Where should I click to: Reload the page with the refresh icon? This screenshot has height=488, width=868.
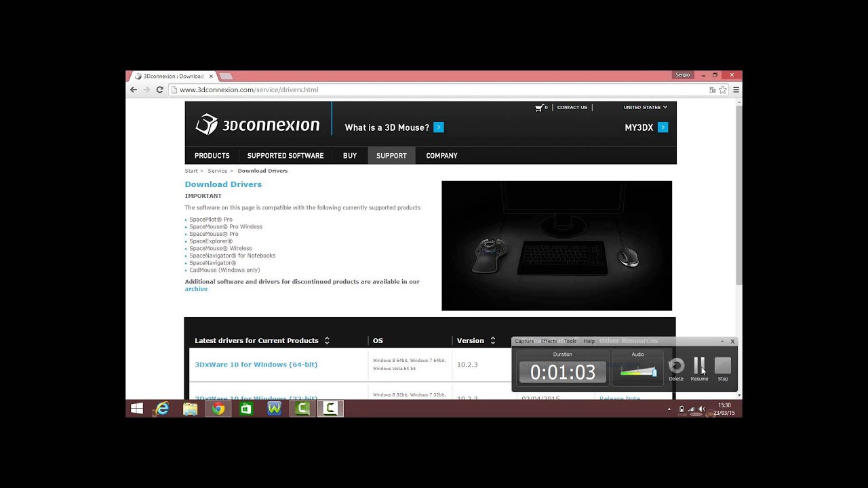coord(160,89)
